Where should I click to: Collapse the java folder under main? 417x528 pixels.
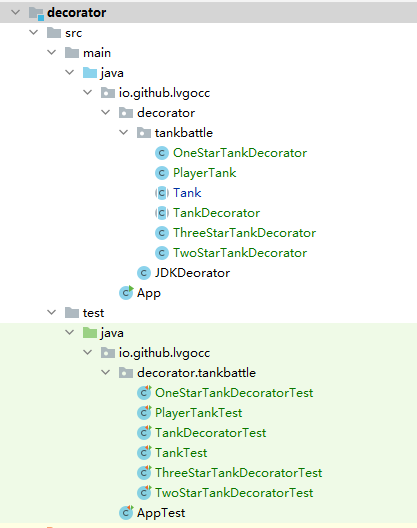coord(70,72)
